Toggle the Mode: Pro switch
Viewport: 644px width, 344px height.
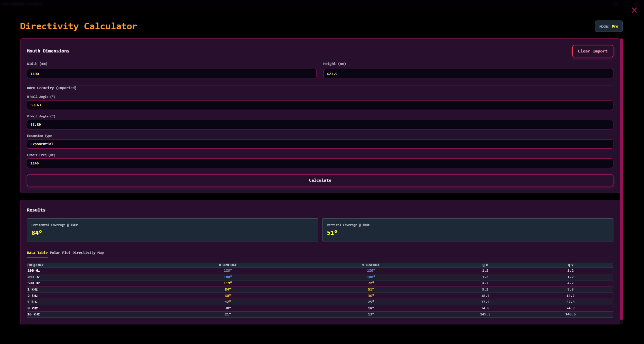point(608,26)
